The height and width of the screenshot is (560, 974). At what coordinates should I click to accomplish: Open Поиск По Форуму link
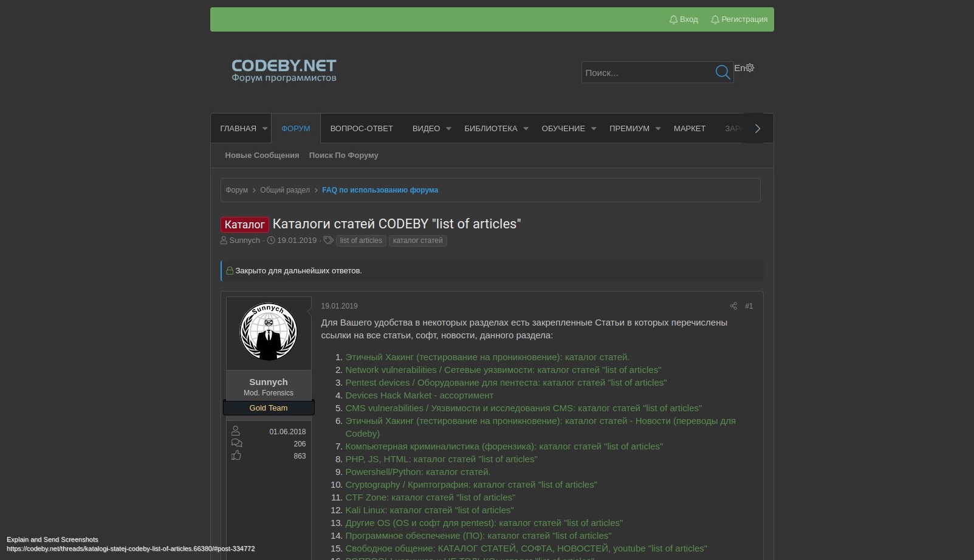point(343,155)
